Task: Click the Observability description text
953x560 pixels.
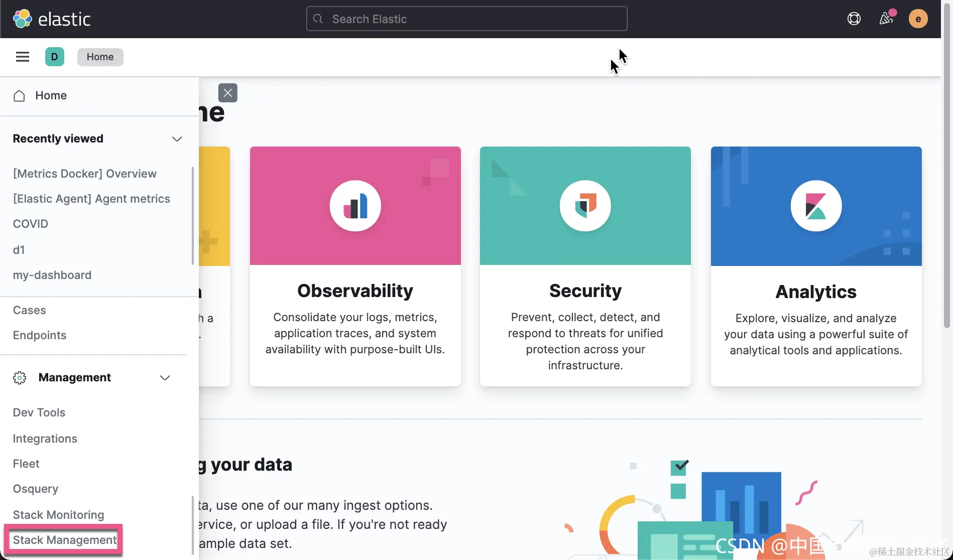Action: (355, 333)
